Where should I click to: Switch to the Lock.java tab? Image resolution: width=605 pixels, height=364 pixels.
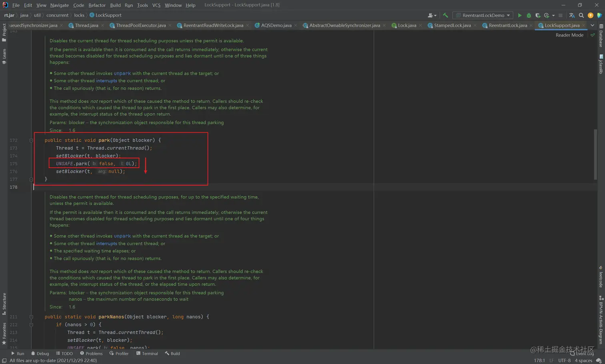[407, 25]
